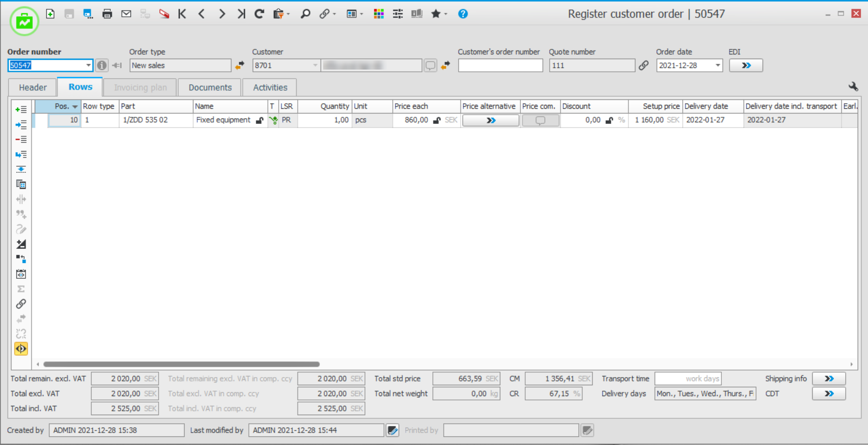Toggle the highlighted yellow sidebar button

(x=21, y=349)
